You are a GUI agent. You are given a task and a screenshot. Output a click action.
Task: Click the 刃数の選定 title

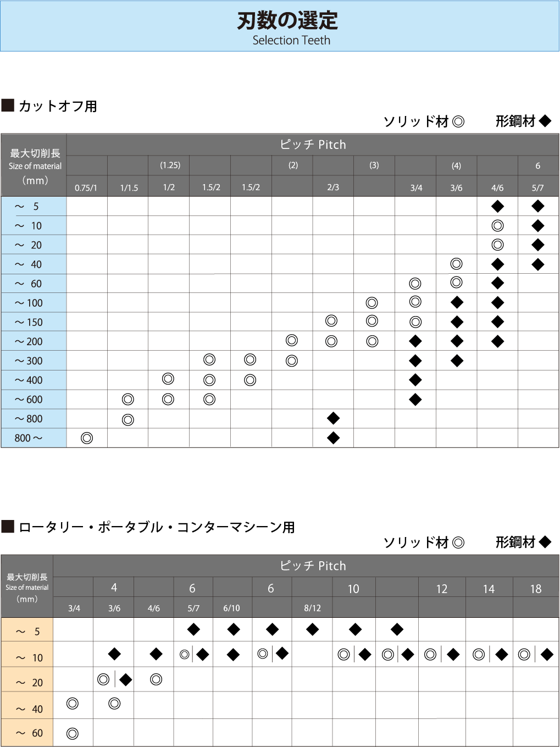[x=287, y=21]
